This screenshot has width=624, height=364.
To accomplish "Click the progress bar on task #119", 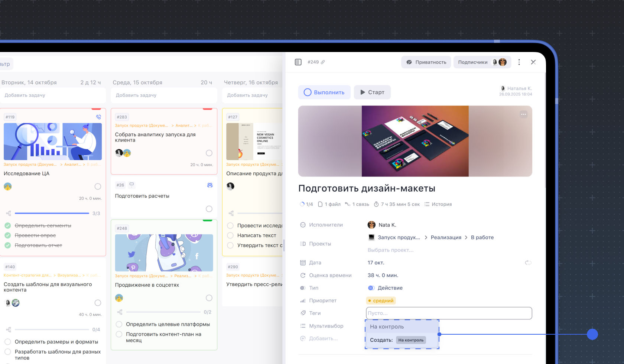I will pos(52,213).
